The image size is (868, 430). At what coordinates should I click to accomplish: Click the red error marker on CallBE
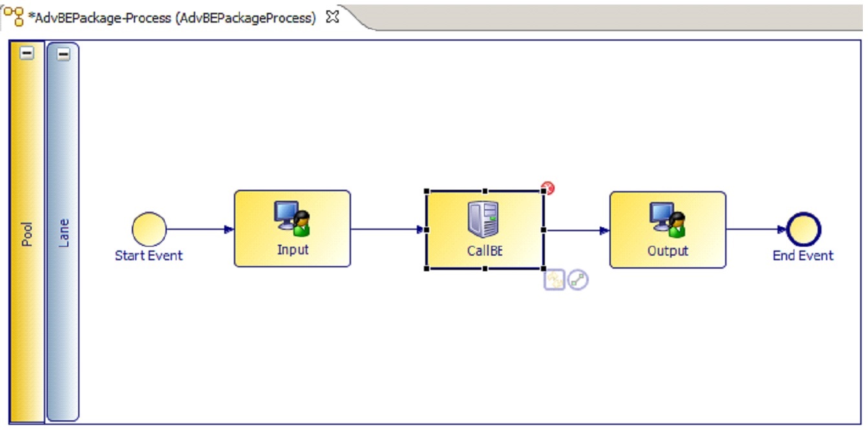[548, 188]
